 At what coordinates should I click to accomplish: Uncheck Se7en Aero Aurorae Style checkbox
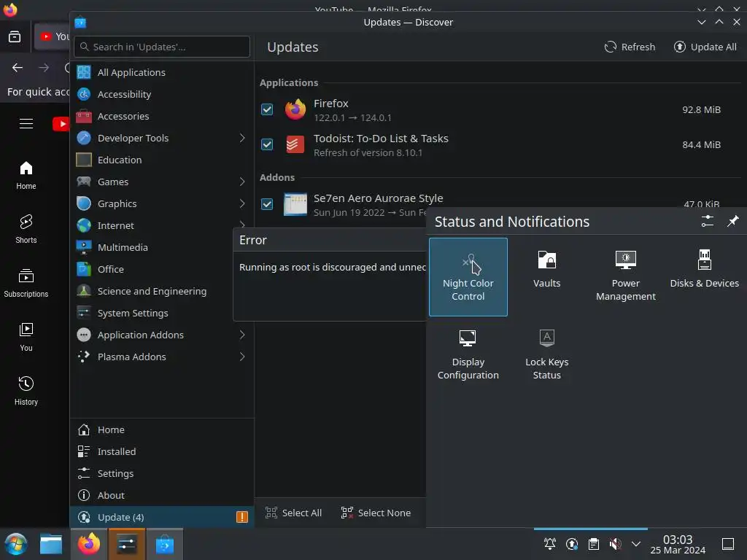click(267, 204)
